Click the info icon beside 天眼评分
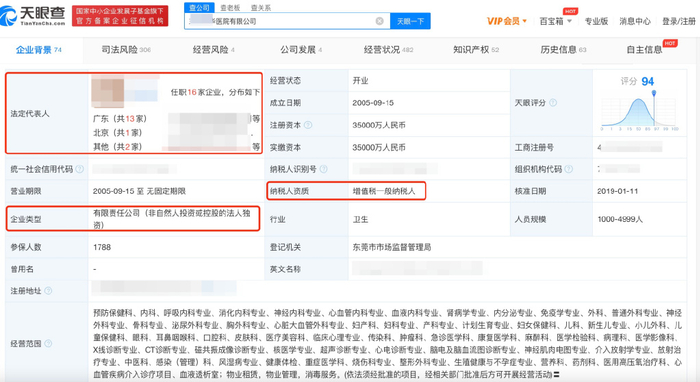 (553, 103)
